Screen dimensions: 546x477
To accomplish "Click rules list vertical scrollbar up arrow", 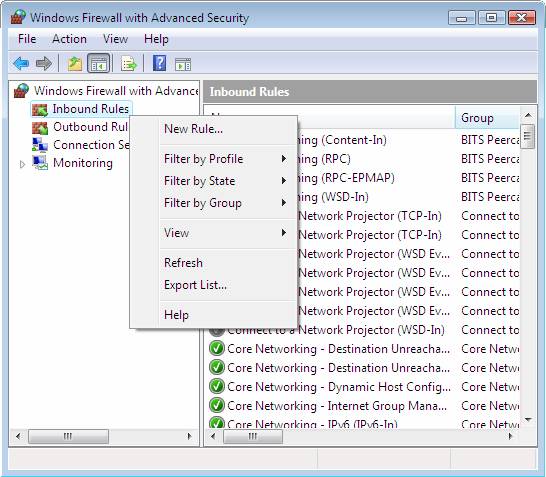I will point(528,115).
